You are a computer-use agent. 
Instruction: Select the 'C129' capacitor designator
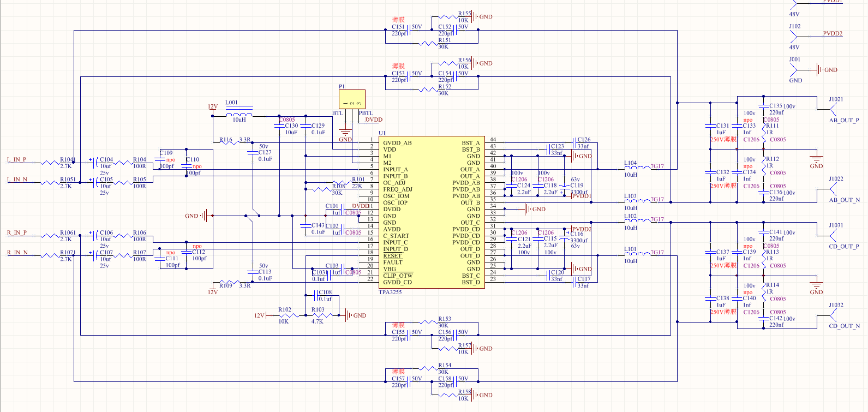tap(318, 126)
